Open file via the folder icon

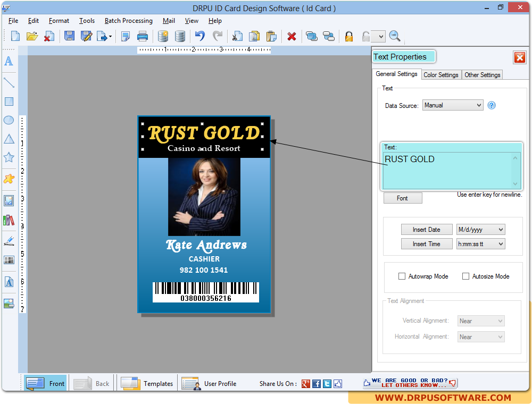[x=32, y=36]
